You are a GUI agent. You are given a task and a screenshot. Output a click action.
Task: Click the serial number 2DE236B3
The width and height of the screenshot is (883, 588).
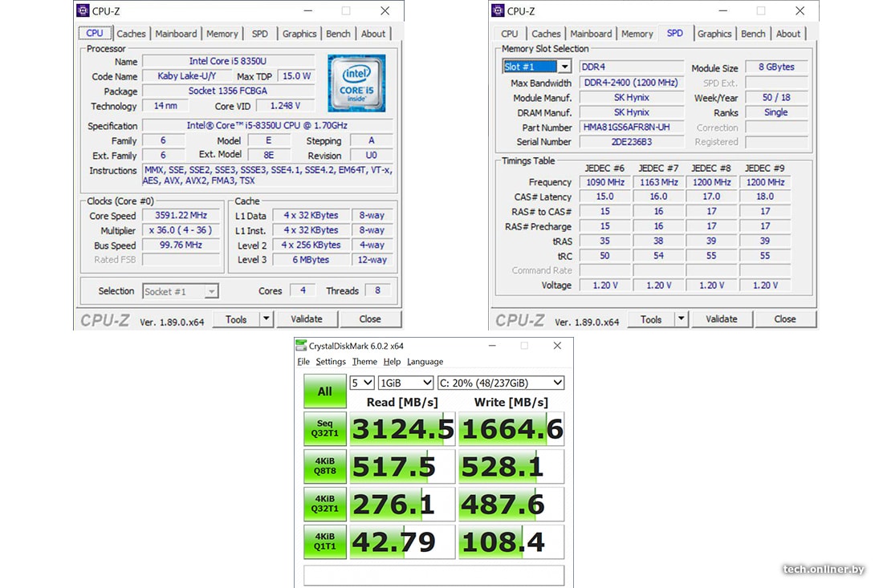631,142
